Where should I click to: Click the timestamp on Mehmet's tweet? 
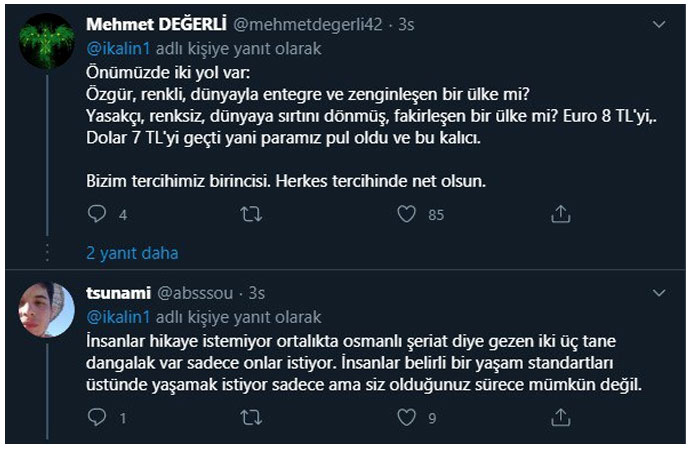coord(406,23)
